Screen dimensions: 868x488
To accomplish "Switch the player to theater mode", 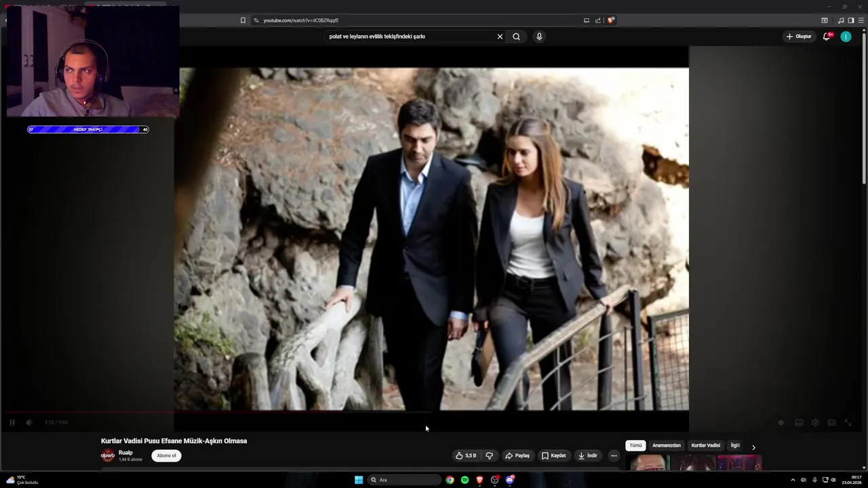I will pos(831,422).
